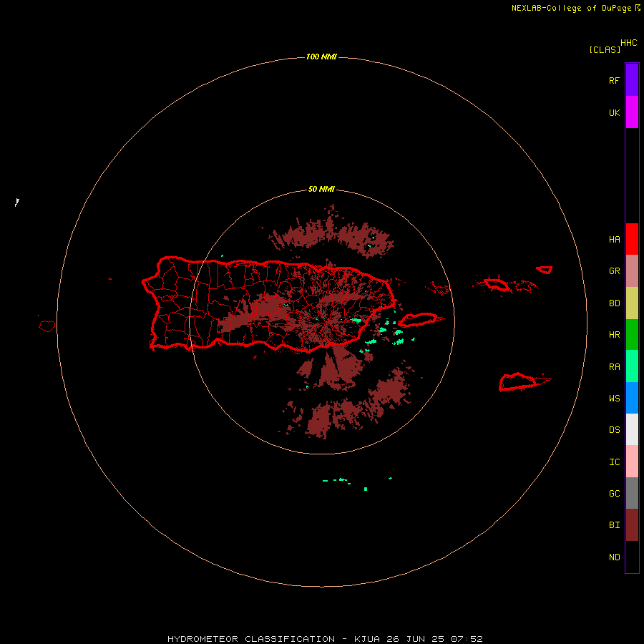The image size is (644, 644).
Task: Click the IC legend label
Action: 614,462
